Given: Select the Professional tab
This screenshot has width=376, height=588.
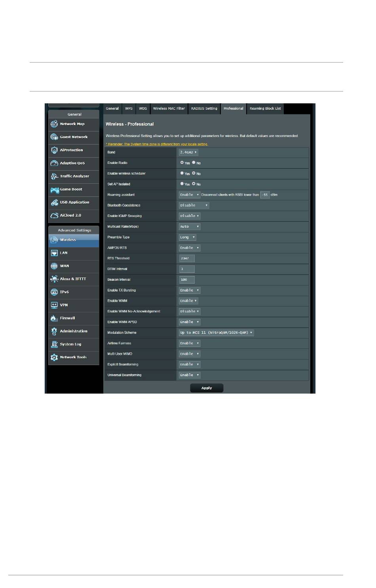Looking at the screenshot, I should click(234, 108).
